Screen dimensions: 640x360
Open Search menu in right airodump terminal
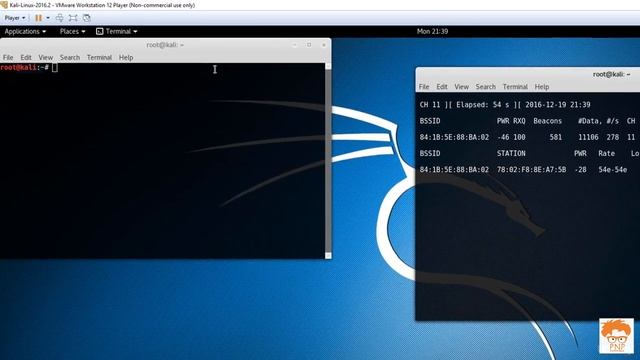(486, 87)
